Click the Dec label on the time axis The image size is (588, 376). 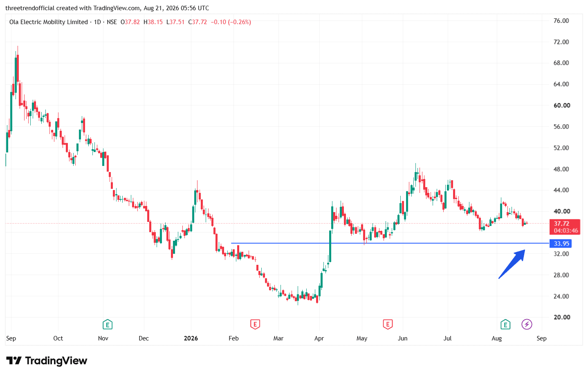(x=144, y=338)
